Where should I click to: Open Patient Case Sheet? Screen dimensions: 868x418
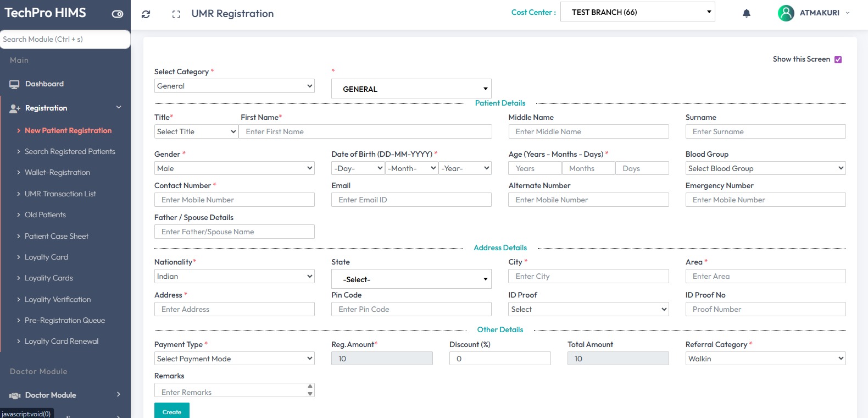[x=57, y=236]
